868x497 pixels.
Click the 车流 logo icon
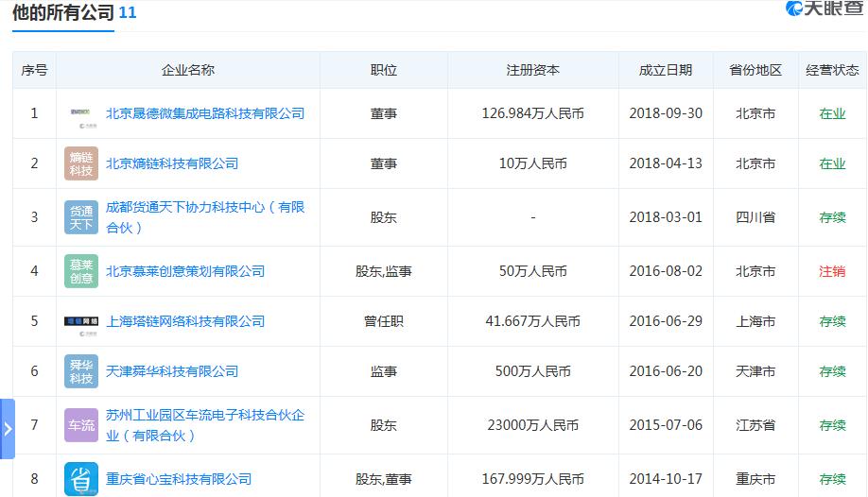[x=81, y=425]
